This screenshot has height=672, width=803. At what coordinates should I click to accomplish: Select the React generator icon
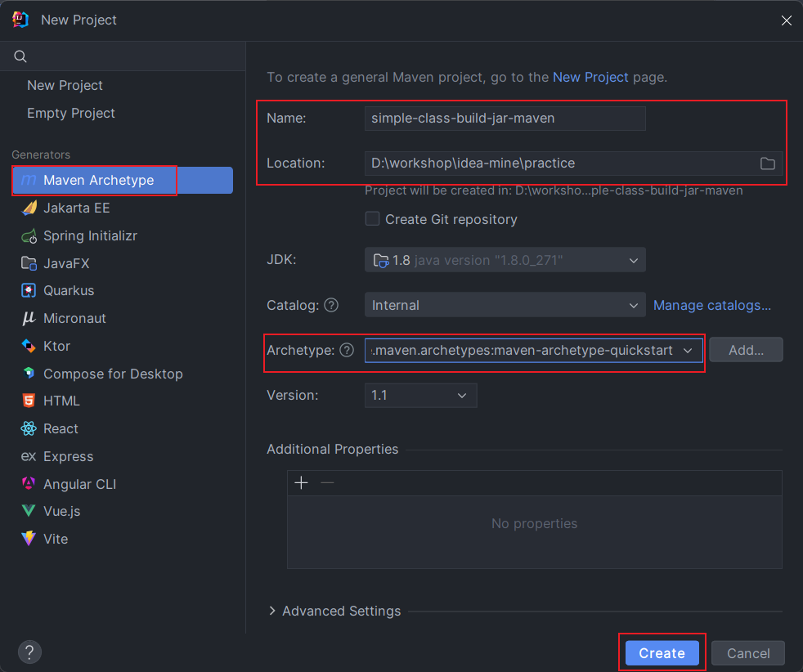(29, 428)
